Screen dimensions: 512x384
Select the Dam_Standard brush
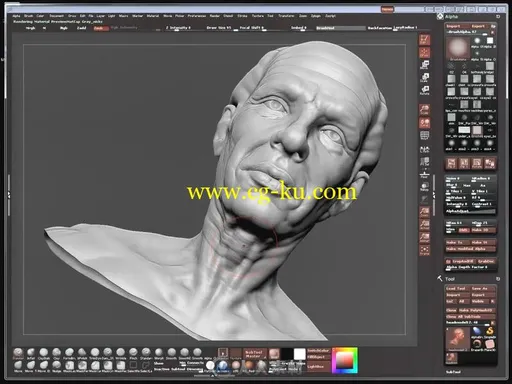click(108, 353)
